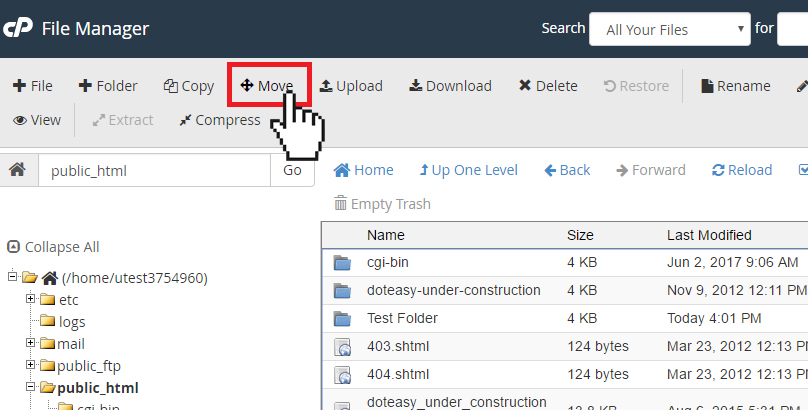Click the Restore toolbar button

click(636, 86)
